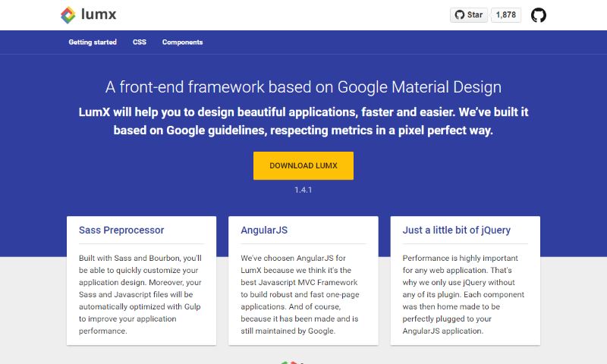Viewport: 607px width, 364px height.
Task: Open the Getting started menu
Action: pyautogui.click(x=93, y=42)
